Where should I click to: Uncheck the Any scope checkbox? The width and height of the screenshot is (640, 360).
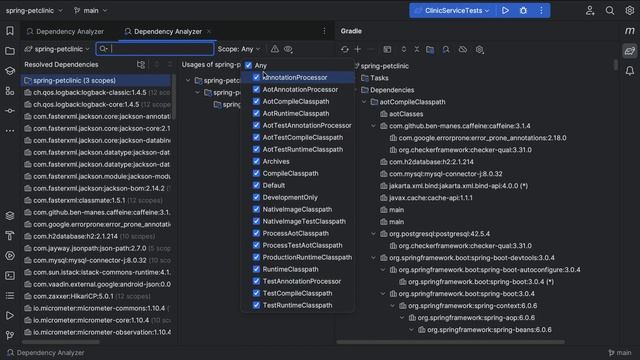pyautogui.click(x=248, y=65)
